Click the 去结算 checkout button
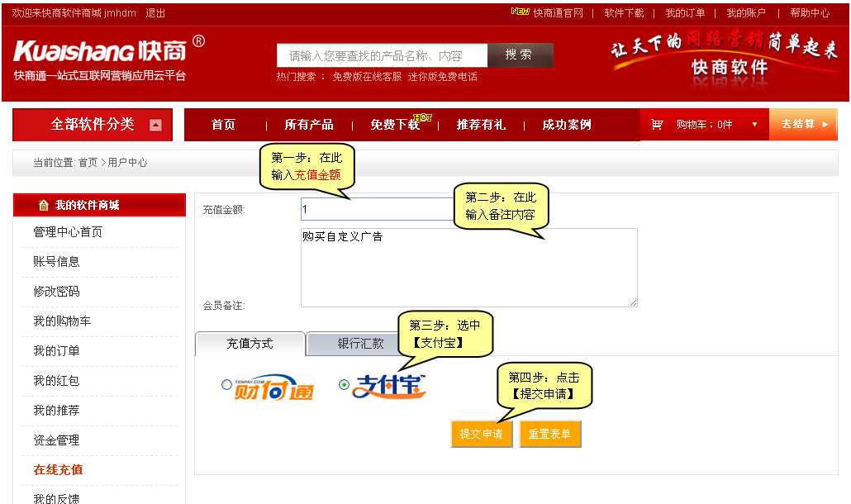This screenshot has height=504, width=851. 803,125
